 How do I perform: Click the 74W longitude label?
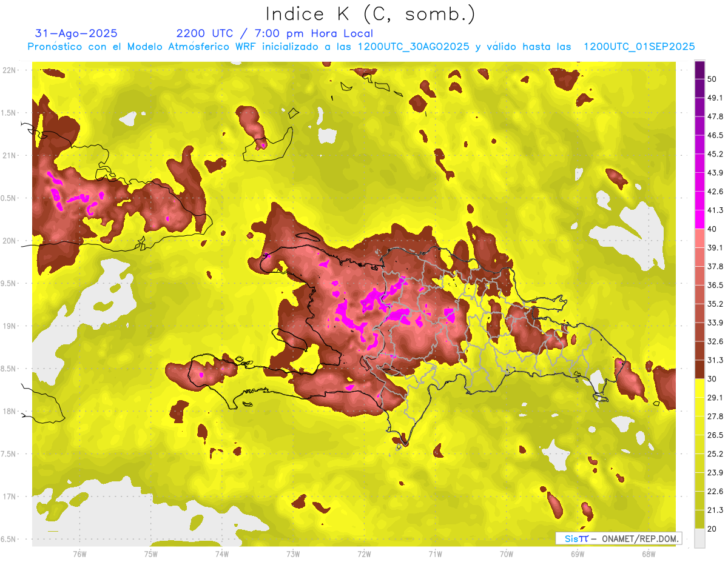221,554
